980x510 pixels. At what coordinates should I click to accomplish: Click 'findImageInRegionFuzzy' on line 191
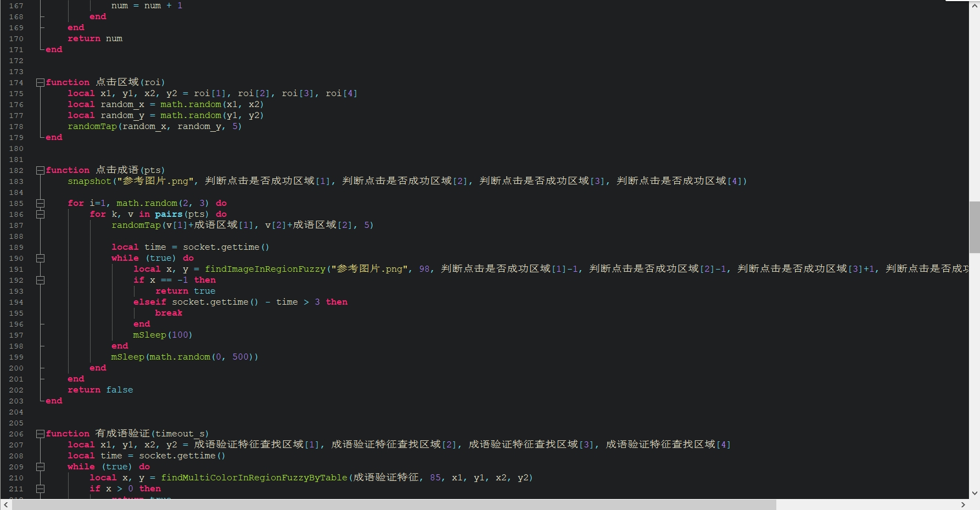[x=265, y=269]
